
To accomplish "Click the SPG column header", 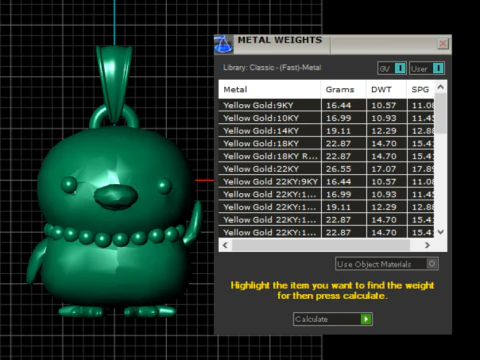I will 420,89.
